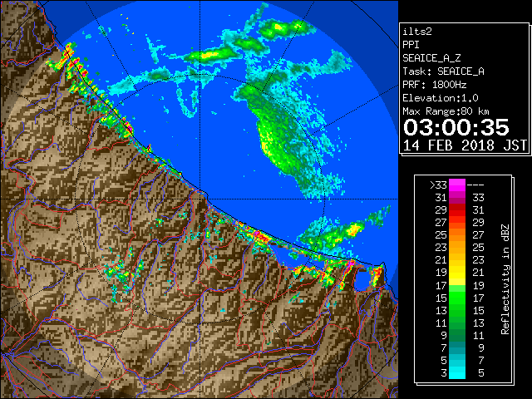532x399 pixels.
Task: Select the 'Elevation:1.0' text
Action: coord(441,98)
